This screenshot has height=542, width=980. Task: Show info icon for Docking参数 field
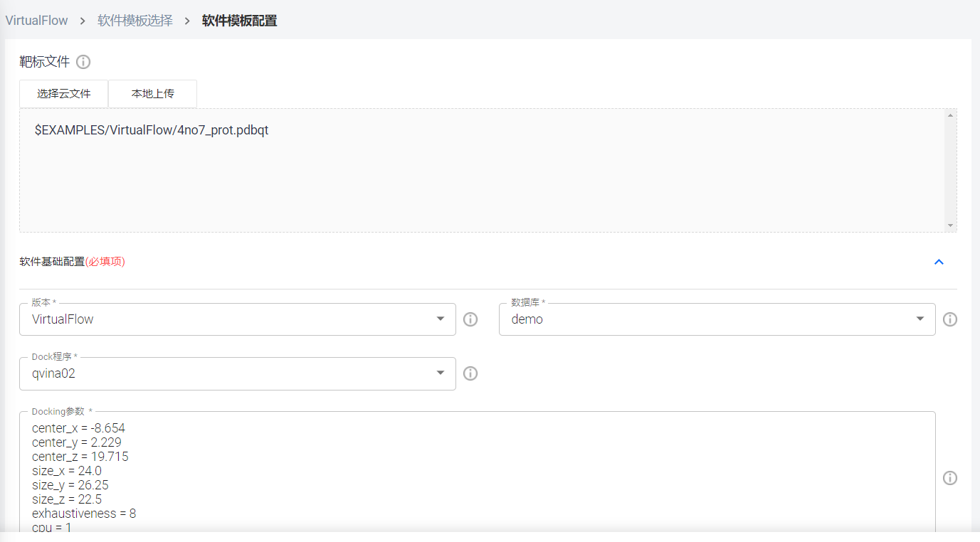click(x=950, y=478)
